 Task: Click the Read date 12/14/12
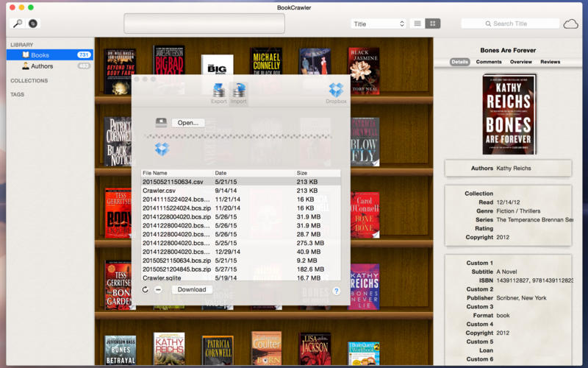[508, 202]
